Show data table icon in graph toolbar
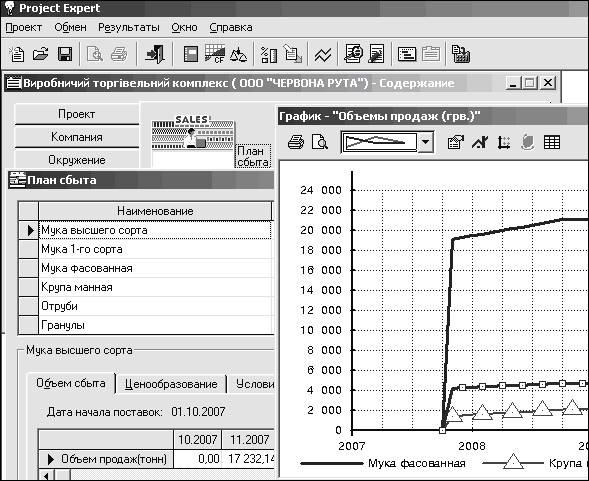Screen dimensions: 589x481 (x=552, y=142)
